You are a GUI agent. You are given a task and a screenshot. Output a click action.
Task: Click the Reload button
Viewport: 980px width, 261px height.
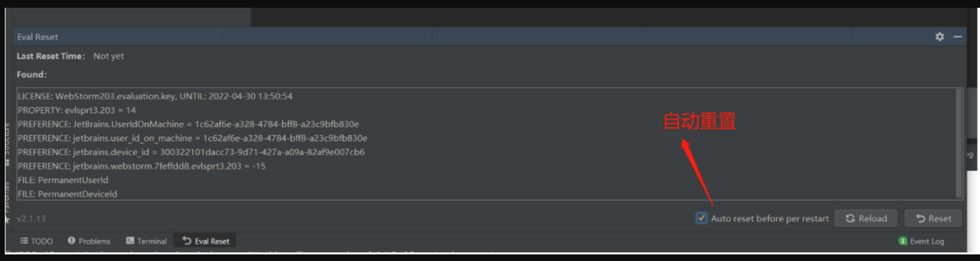866,218
